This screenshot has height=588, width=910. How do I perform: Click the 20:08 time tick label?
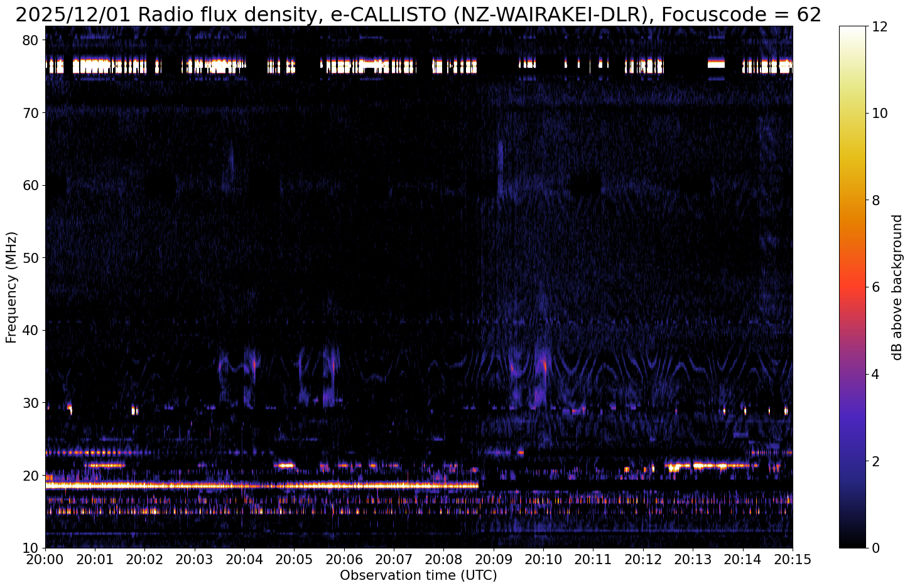(443, 559)
